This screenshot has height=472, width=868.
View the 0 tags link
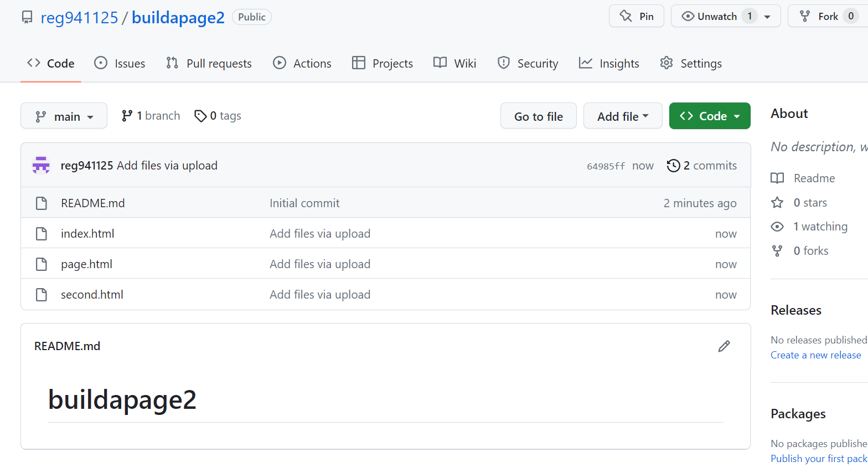point(218,116)
